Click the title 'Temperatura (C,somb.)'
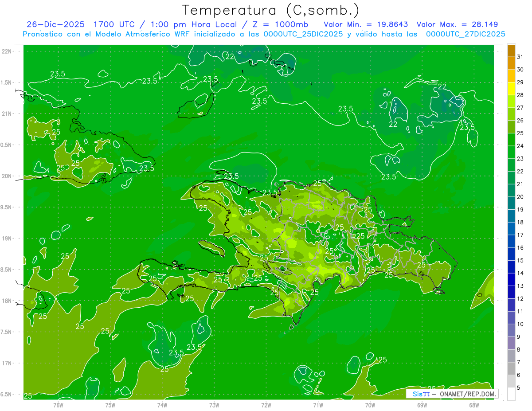532x411 pixels. (270, 10)
